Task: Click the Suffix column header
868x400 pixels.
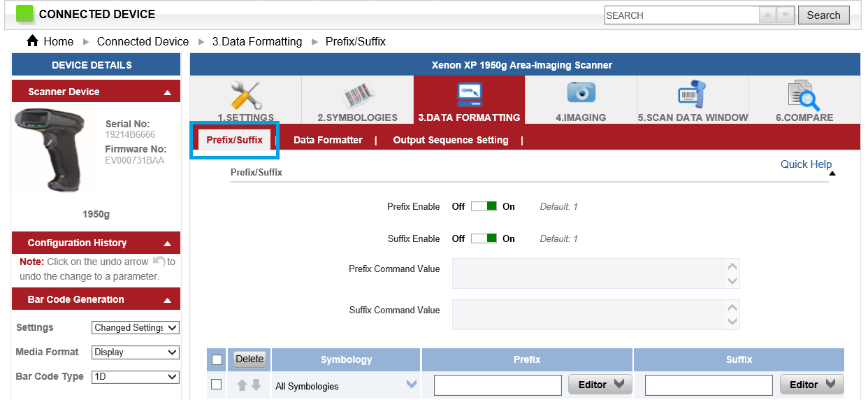Action: [739, 359]
